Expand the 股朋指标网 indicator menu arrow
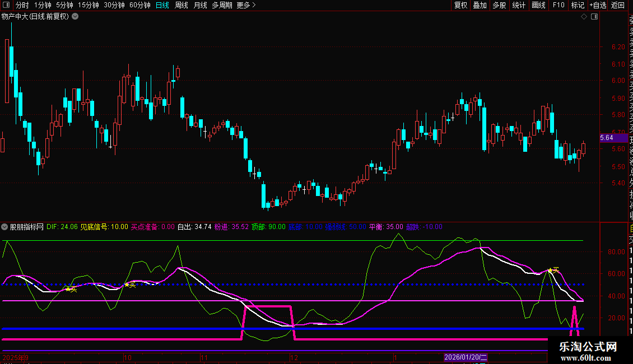The image size is (633, 364). coord(4,227)
